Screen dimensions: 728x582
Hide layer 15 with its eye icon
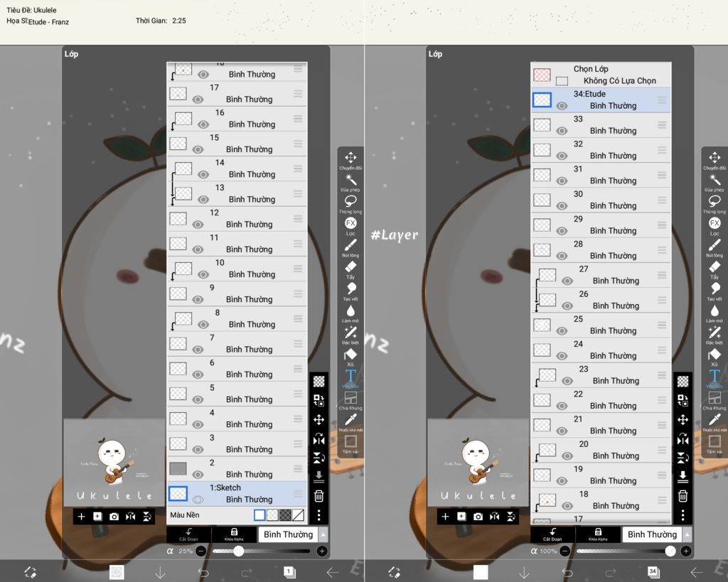(198, 149)
